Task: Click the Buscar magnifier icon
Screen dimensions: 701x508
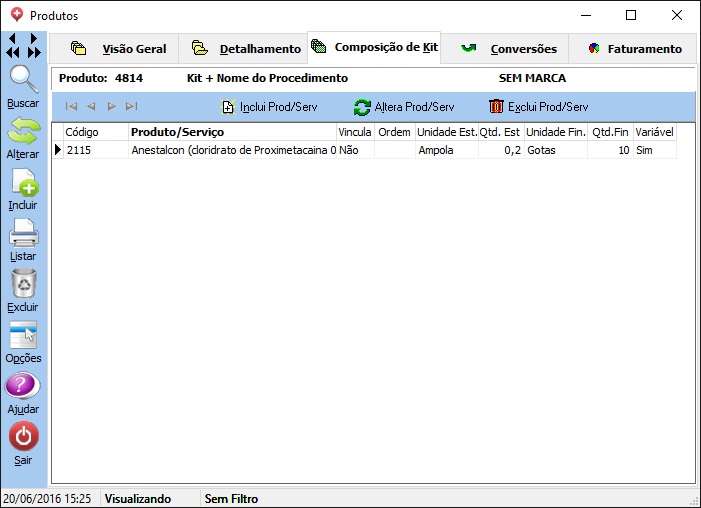Action: pyautogui.click(x=23, y=80)
